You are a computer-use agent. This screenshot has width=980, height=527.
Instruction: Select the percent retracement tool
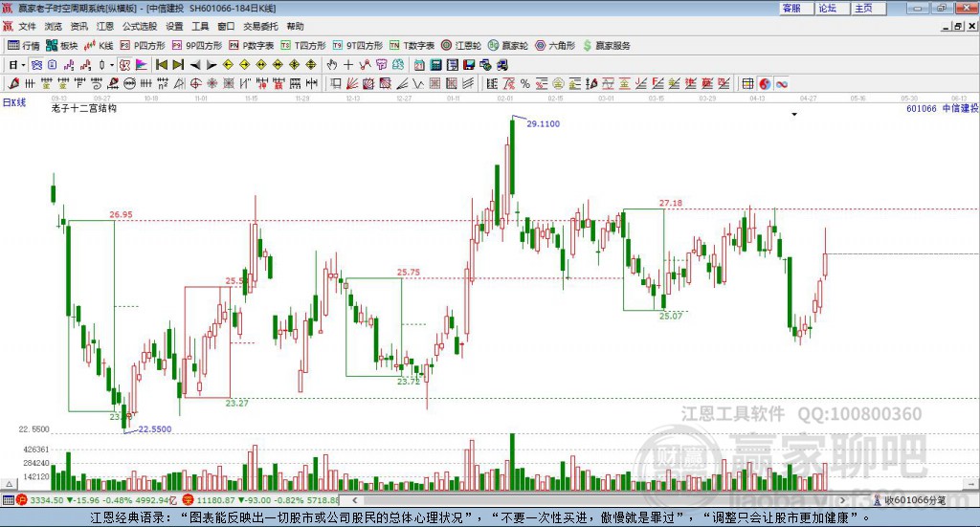click(525, 83)
